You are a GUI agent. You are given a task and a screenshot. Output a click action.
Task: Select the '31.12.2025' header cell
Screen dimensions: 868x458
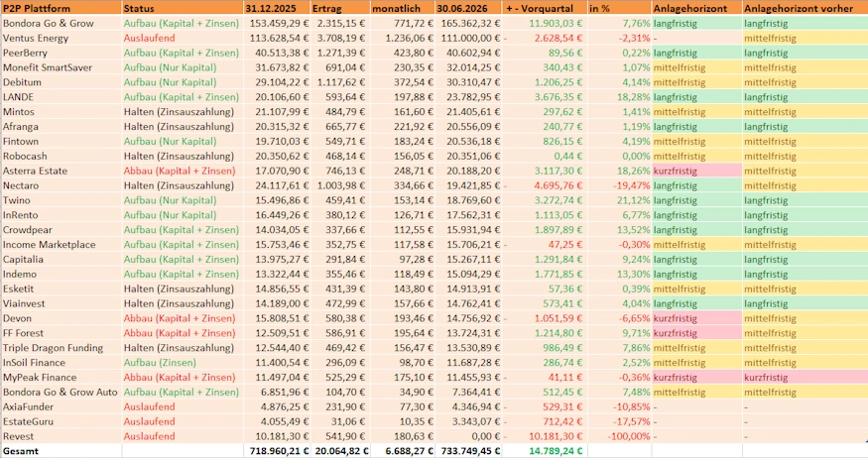pos(277,8)
